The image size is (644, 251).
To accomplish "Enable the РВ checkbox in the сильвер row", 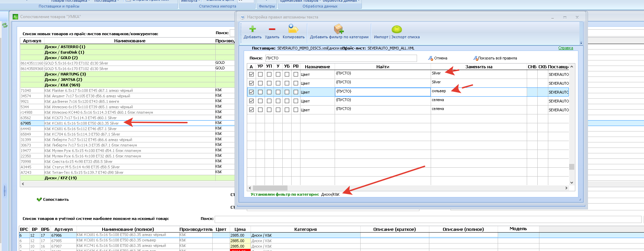I will pos(296,92).
